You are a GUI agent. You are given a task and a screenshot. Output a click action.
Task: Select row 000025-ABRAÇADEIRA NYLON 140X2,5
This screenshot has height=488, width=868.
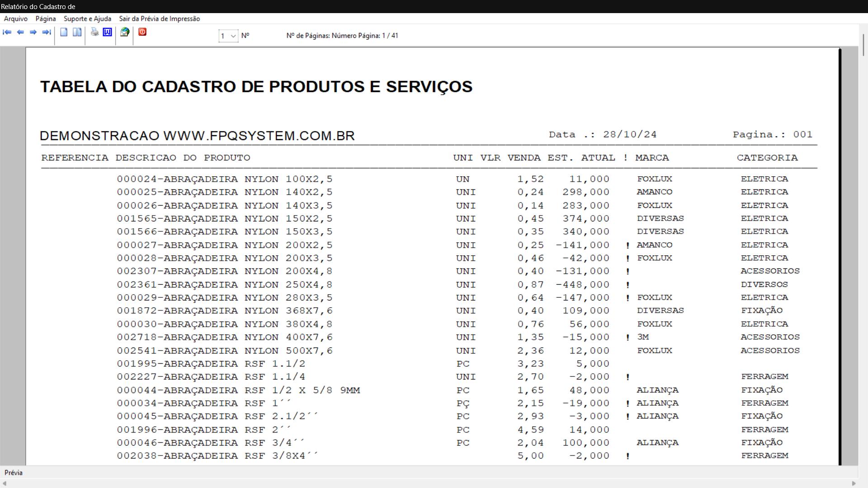coord(453,192)
